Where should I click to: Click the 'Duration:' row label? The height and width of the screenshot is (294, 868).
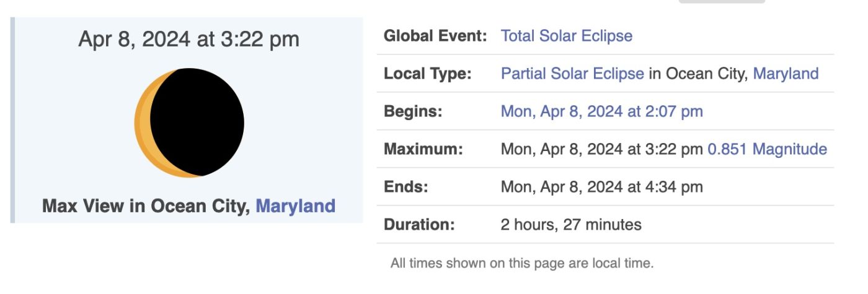419,224
